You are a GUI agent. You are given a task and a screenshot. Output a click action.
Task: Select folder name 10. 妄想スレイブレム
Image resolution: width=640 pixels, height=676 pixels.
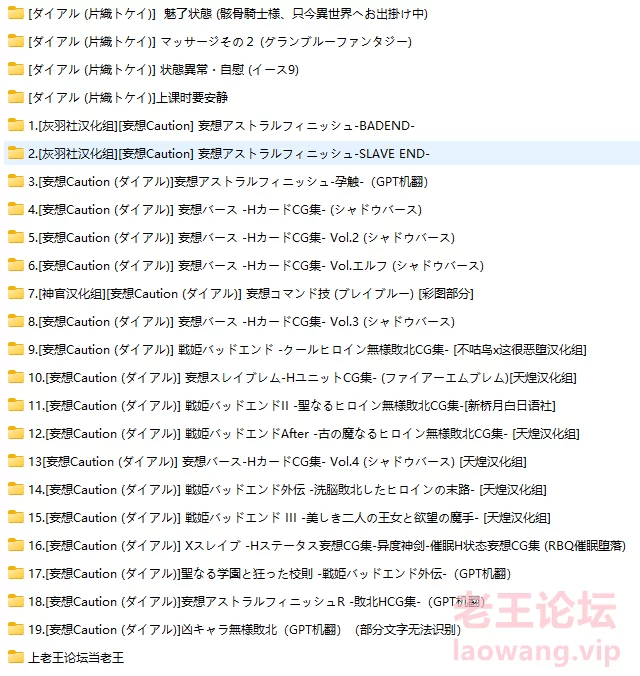pyautogui.click(x=302, y=378)
